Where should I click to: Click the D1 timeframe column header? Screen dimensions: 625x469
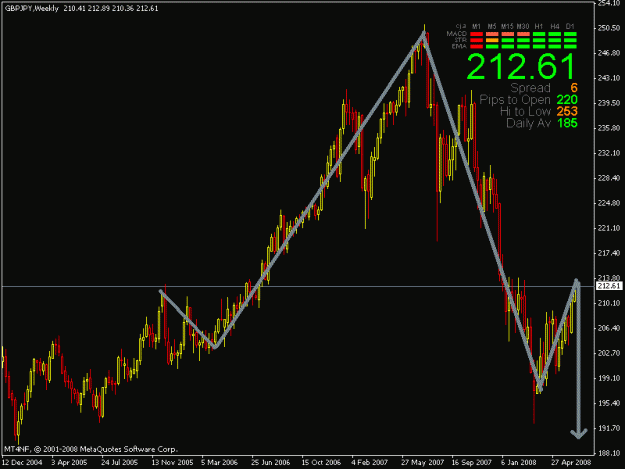(570, 26)
